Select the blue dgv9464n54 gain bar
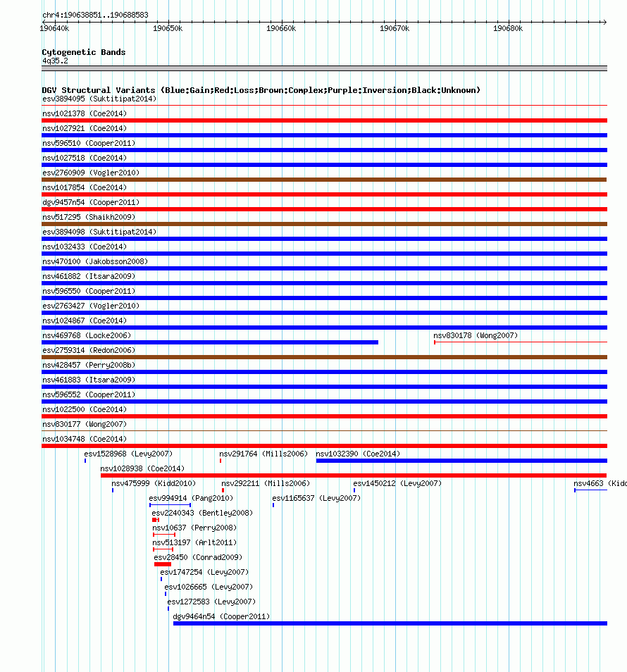Image resolution: width=627 pixels, height=672 pixels. [x=390, y=623]
